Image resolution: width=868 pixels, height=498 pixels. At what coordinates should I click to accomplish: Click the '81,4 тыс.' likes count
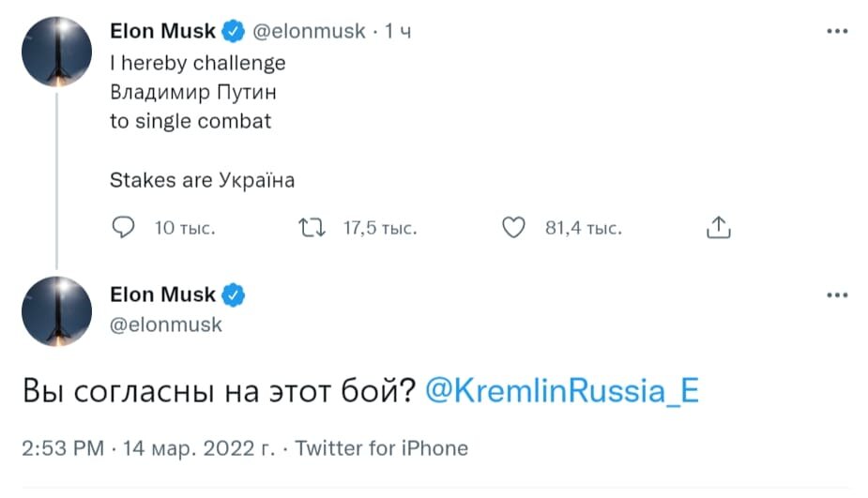[x=583, y=228]
